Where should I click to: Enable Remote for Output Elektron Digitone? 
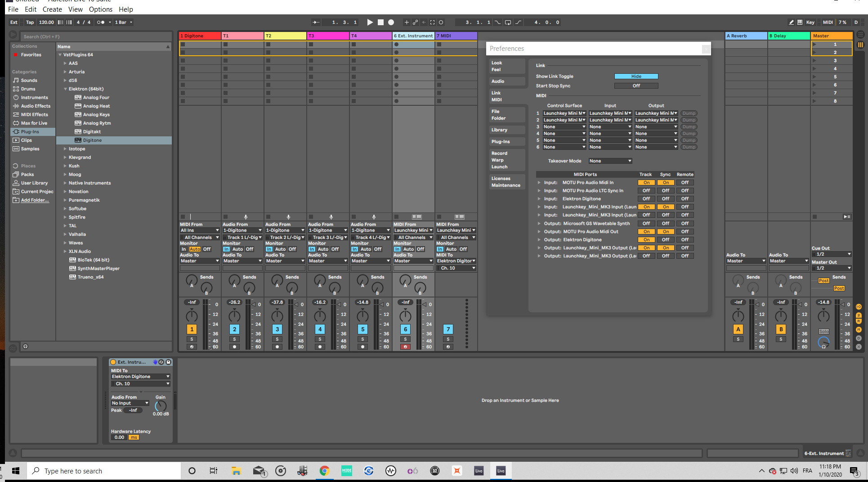(x=685, y=240)
